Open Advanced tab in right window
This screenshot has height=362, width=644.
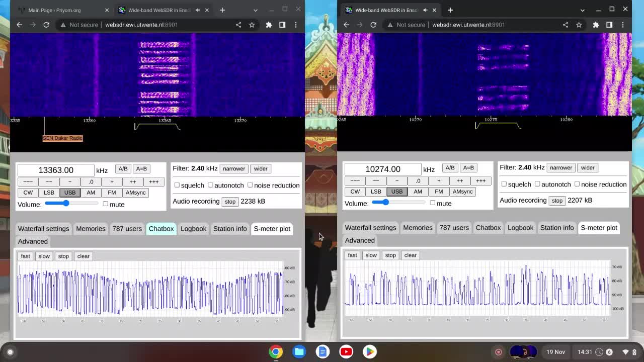point(360,240)
